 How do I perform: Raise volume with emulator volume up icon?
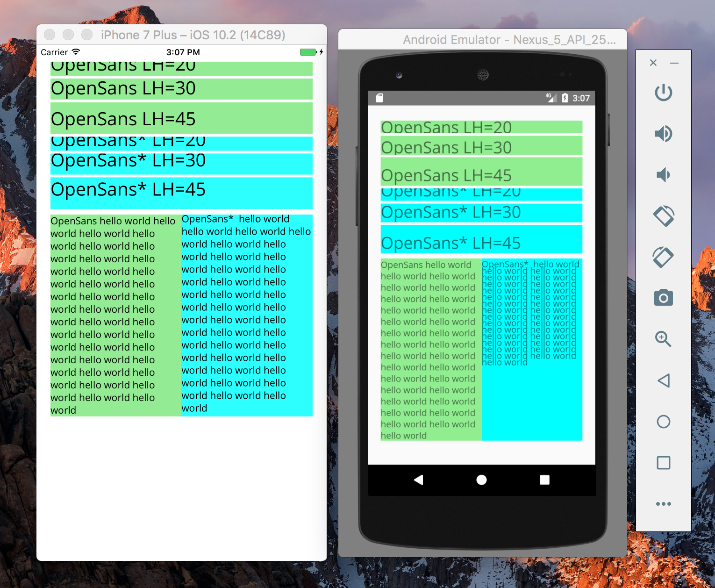pyautogui.click(x=663, y=134)
